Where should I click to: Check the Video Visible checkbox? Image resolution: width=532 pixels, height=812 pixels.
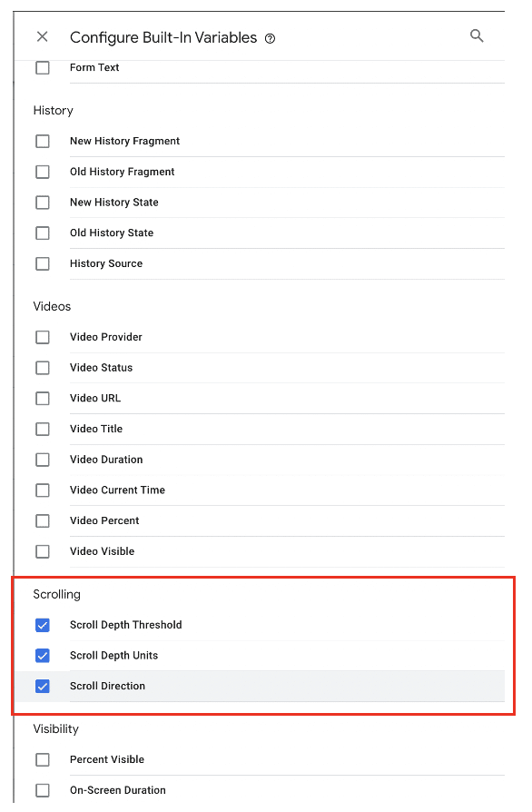click(42, 551)
